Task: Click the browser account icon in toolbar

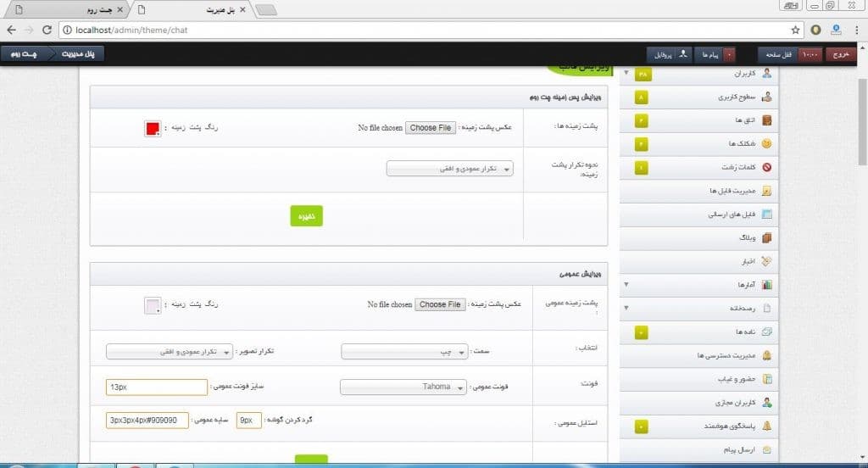Action: (836, 30)
